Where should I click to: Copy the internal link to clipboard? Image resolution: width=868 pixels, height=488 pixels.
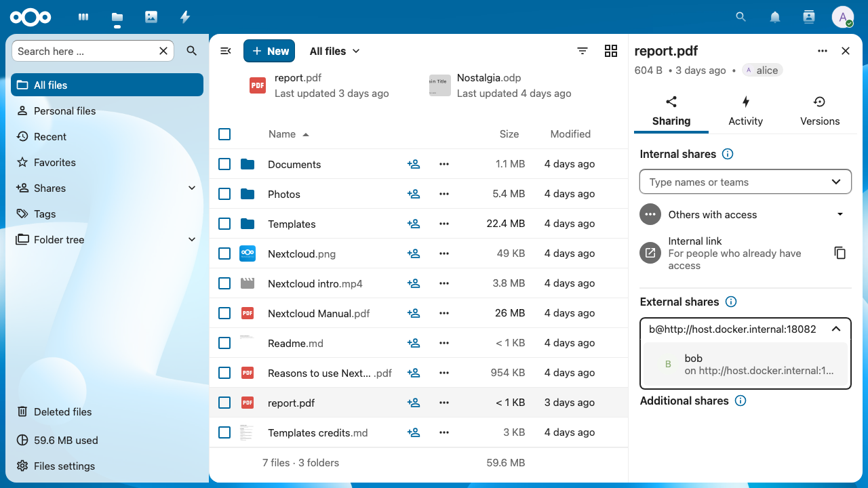[x=840, y=253]
